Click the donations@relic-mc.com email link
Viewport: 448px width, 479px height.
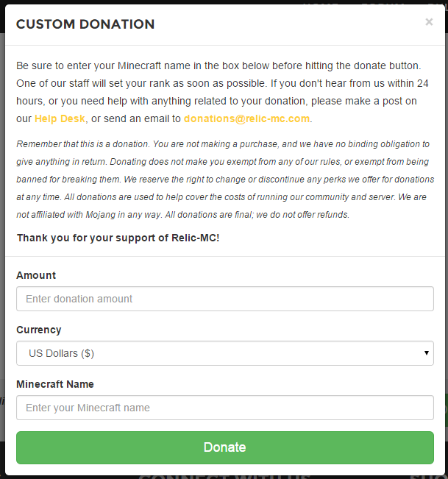click(x=246, y=118)
